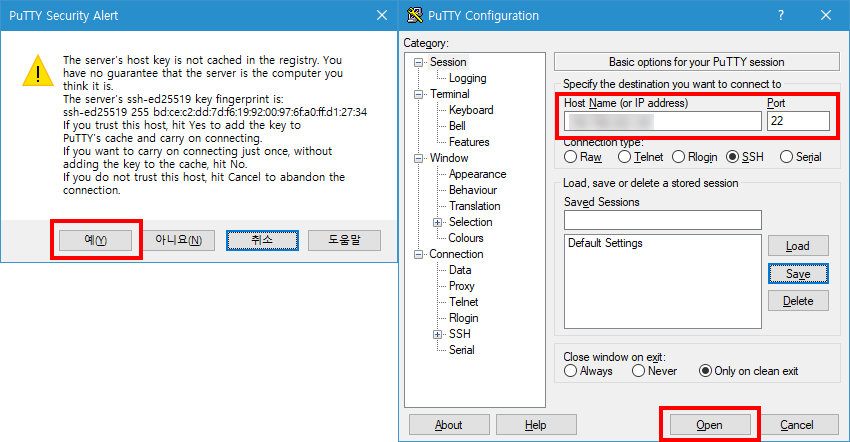Open the Session category
This screenshot has width=850, height=442.
click(448, 62)
